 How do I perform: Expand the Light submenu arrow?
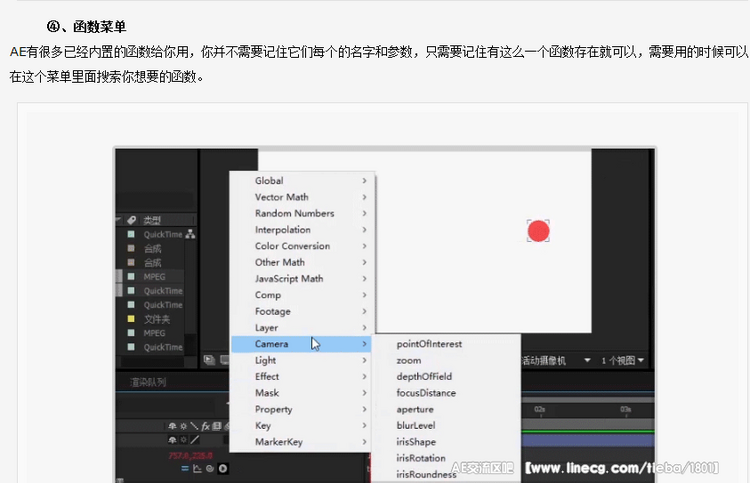pos(364,360)
